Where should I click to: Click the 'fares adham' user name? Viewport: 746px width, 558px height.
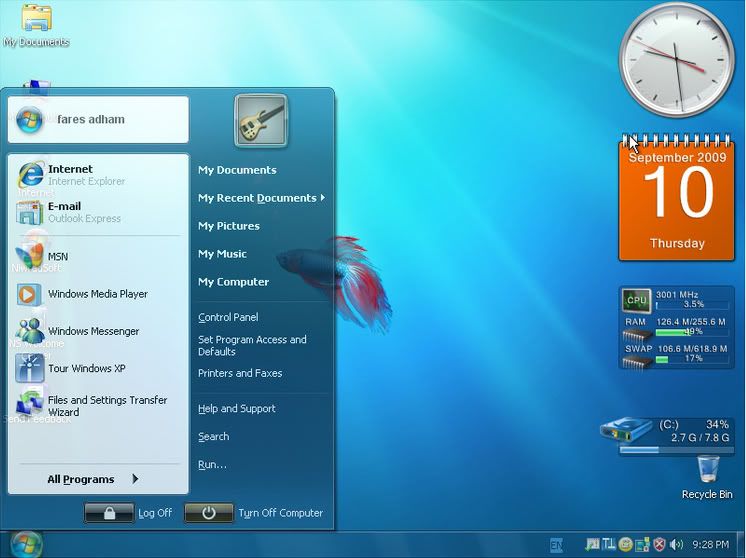point(91,119)
